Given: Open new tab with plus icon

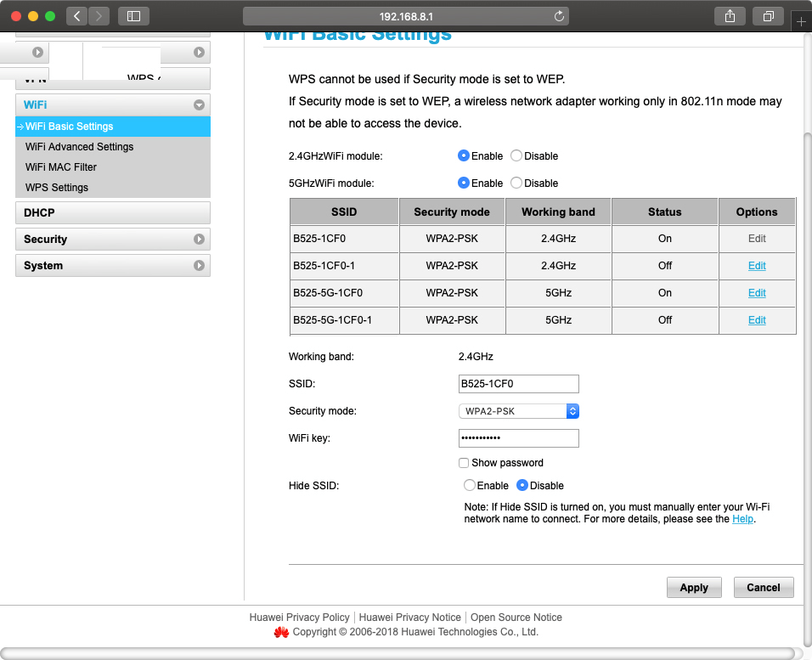Looking at the screenshot, I should (801, 22).
